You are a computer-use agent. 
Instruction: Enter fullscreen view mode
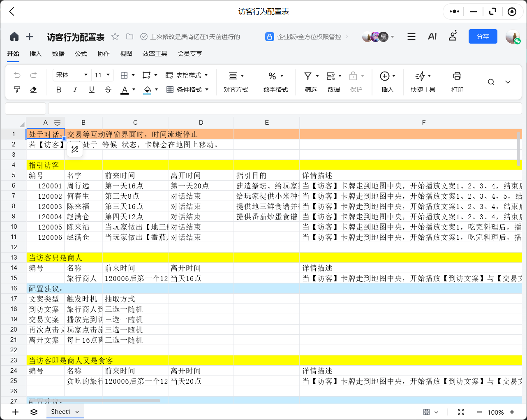coord(461,412)
